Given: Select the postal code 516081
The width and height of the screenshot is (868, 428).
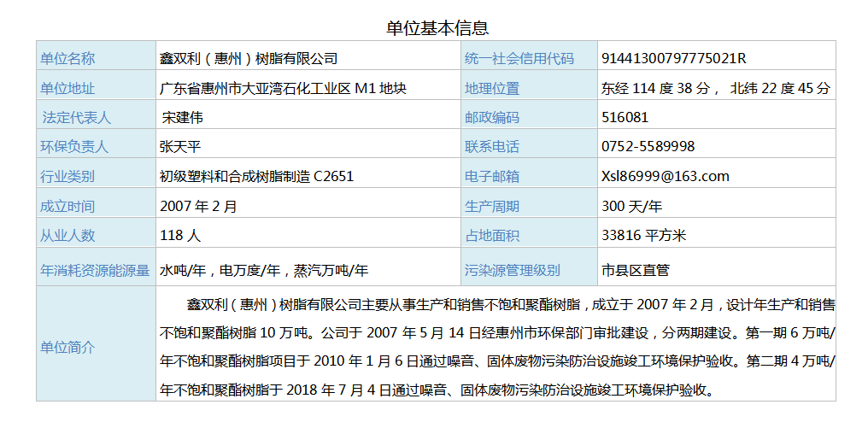Looking at the screenshot, I should click(625, 117).
